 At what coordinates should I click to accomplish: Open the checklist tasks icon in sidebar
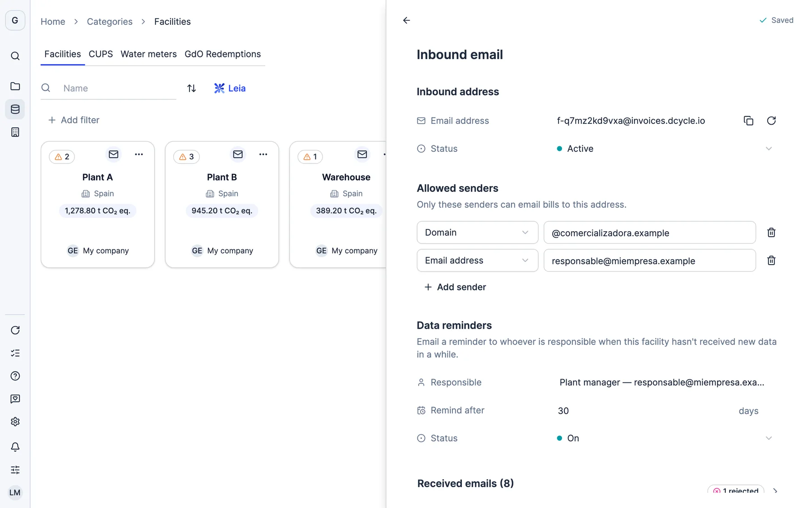pos(15,353)
